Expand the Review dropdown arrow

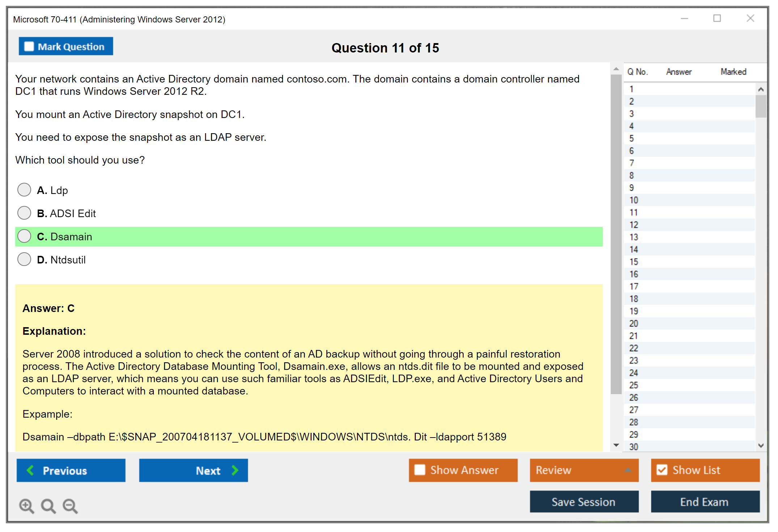click(x=628, y=470)
